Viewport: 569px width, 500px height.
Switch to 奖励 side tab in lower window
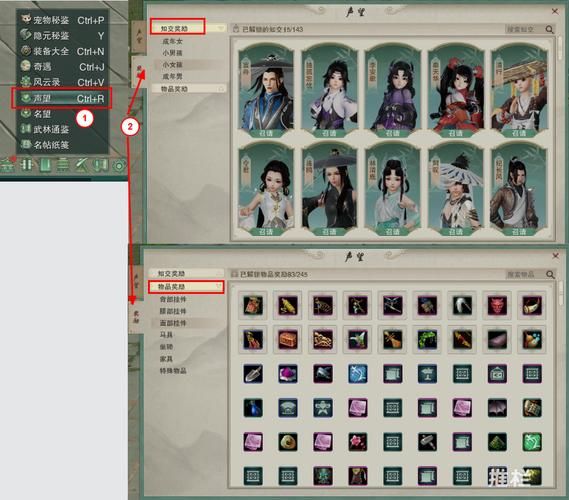[136, 317]
